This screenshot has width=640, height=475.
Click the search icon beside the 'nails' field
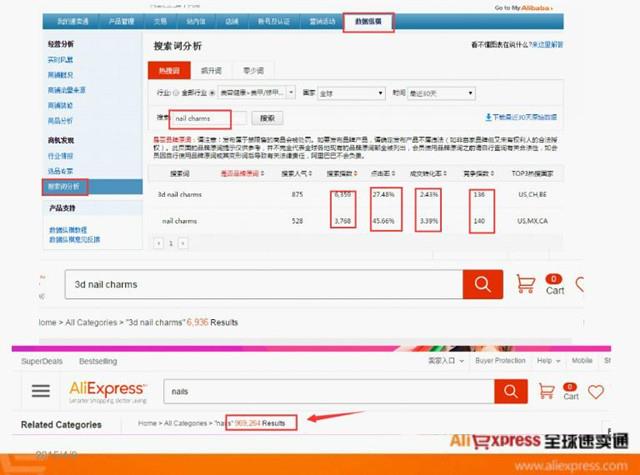[511, 391]
